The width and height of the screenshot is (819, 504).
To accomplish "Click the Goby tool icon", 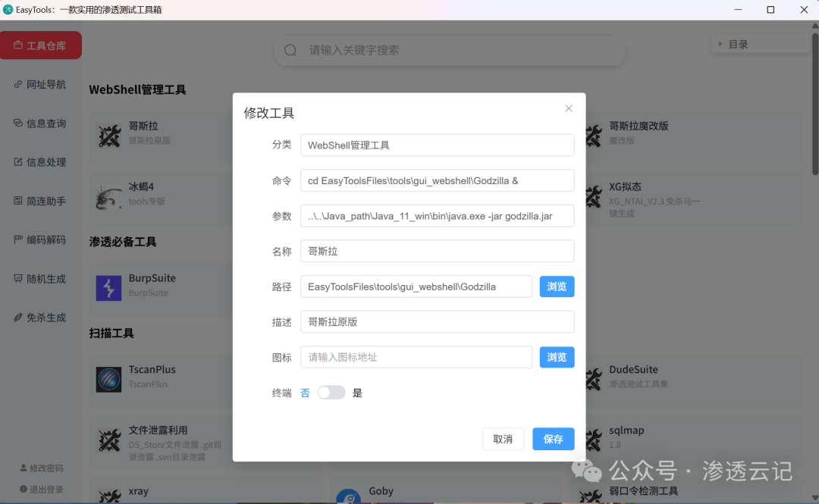I will pos(348,496).
